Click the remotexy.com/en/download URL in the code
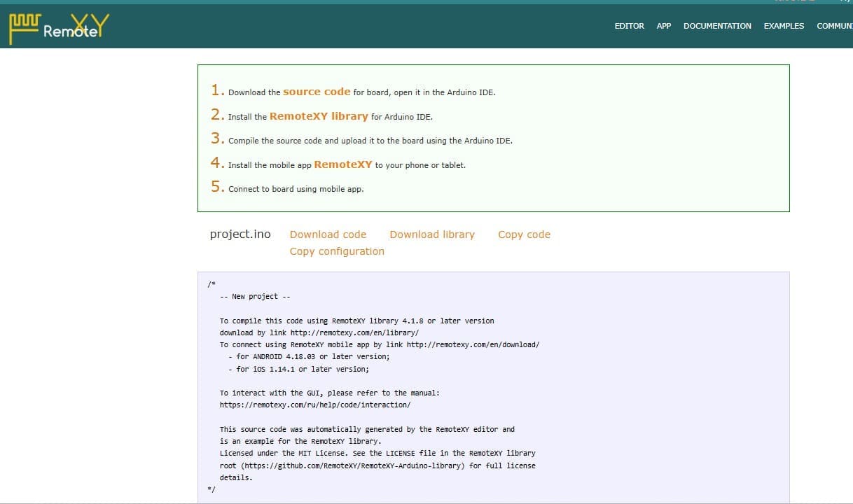The image size is (853, 504). tap(473, 344)
